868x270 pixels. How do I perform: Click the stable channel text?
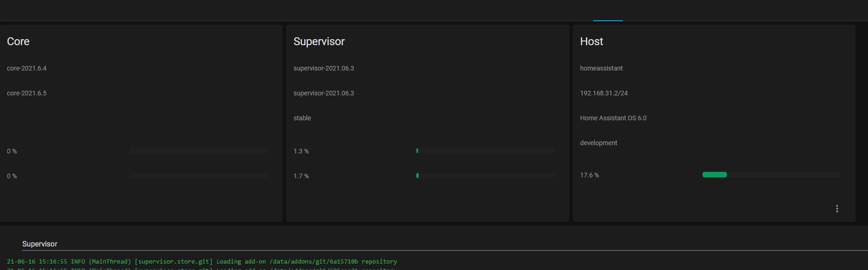point(302,118)
